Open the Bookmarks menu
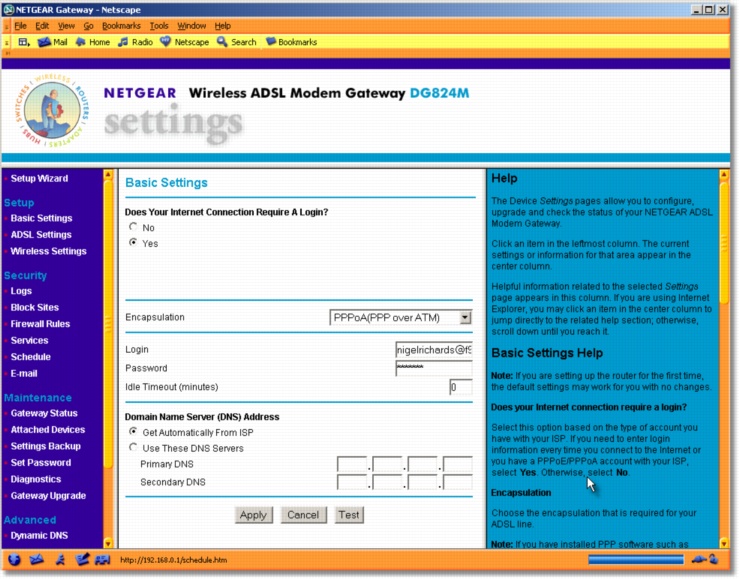The width and height of the screenshot is (739, 579). [x=121, y=25]
